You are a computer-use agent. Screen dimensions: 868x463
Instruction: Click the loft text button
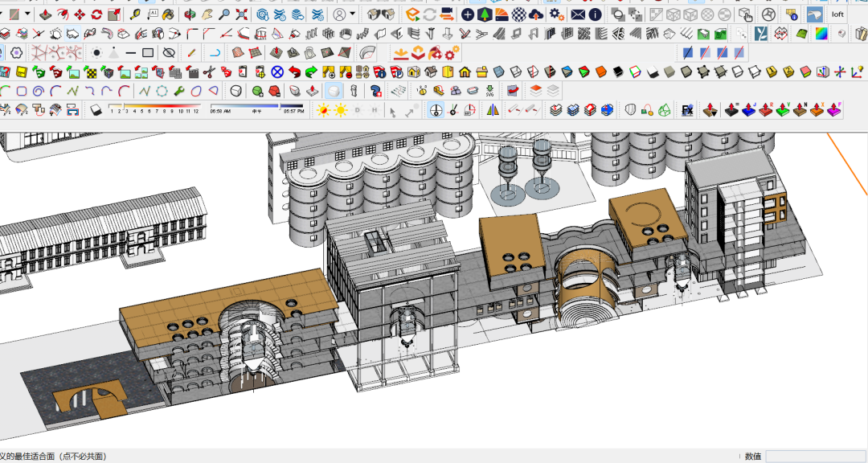click(x=837, y=14)
